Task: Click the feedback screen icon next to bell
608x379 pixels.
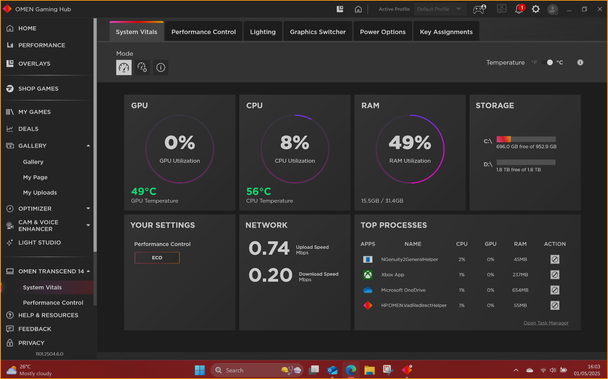Action: (502, 9)
